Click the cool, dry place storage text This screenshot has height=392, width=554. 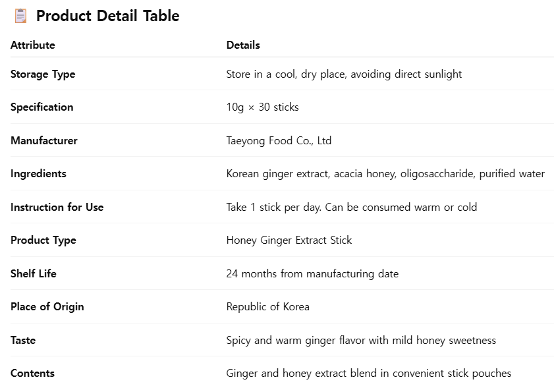344,74
